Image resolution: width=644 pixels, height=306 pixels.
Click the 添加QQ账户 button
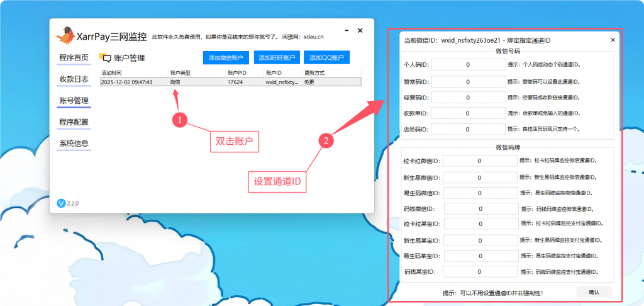326,58
